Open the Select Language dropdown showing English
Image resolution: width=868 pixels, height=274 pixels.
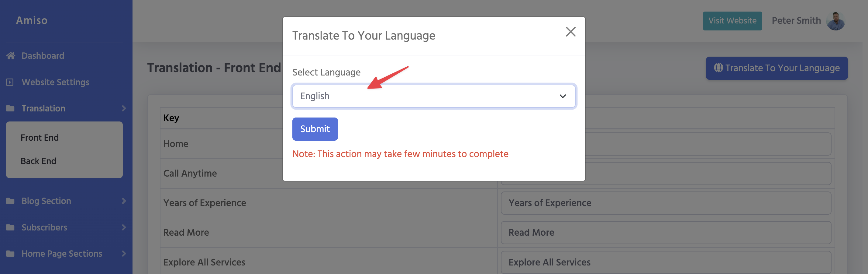[x=434, y=96]
